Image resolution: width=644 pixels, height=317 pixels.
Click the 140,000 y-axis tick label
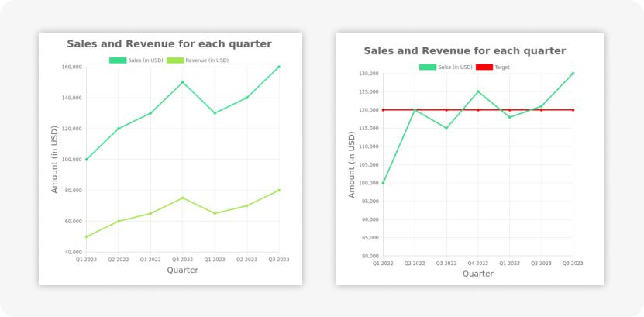point(73,98)
